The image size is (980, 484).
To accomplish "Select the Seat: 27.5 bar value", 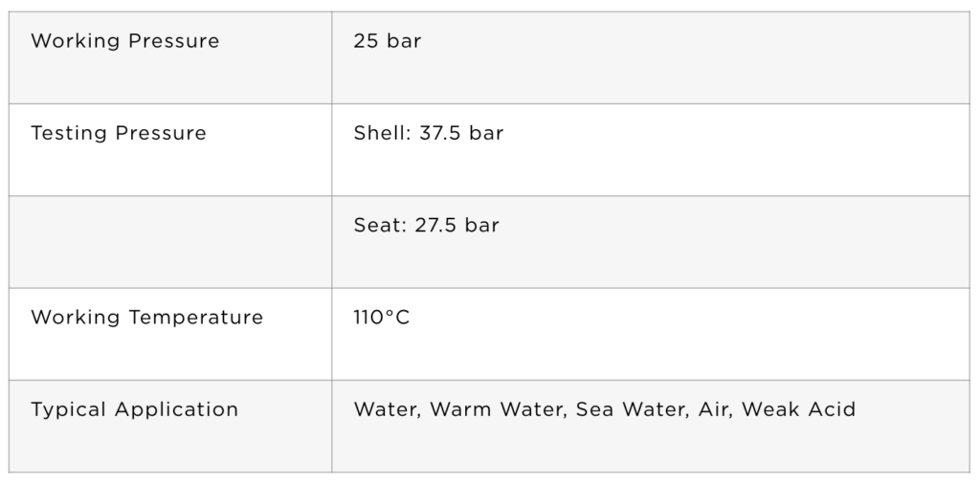I will coord(426,226).
